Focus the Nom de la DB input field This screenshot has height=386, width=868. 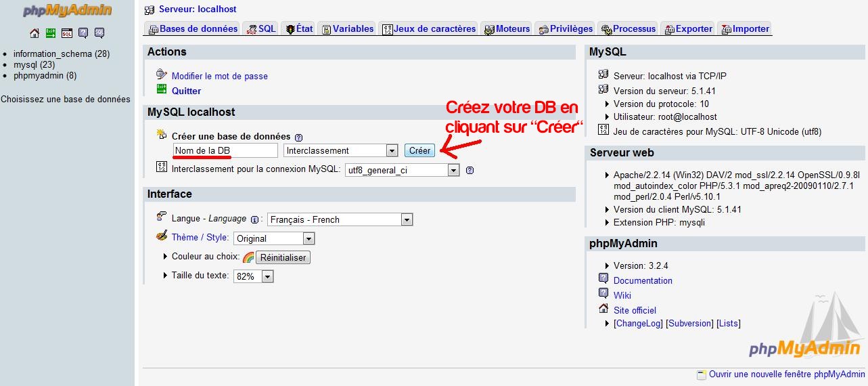(x=225, y=150)
